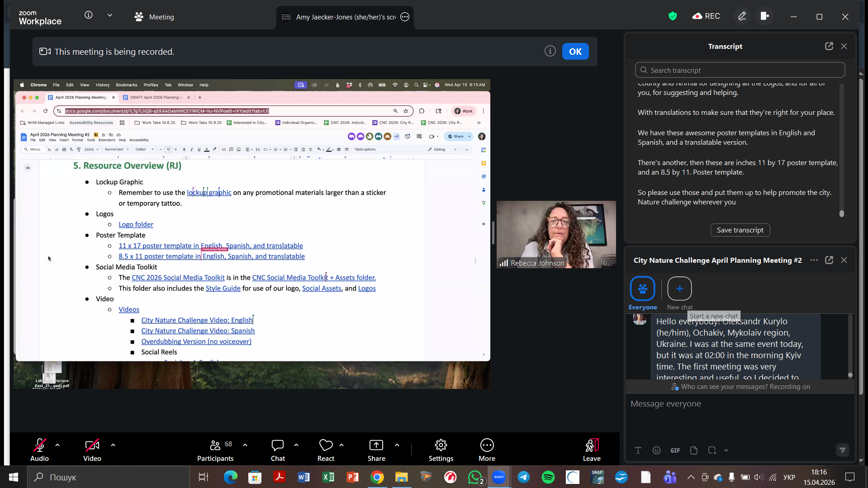Open the Participants options chevron
This screenshot has height=488, width=868.
click(245, 445)
